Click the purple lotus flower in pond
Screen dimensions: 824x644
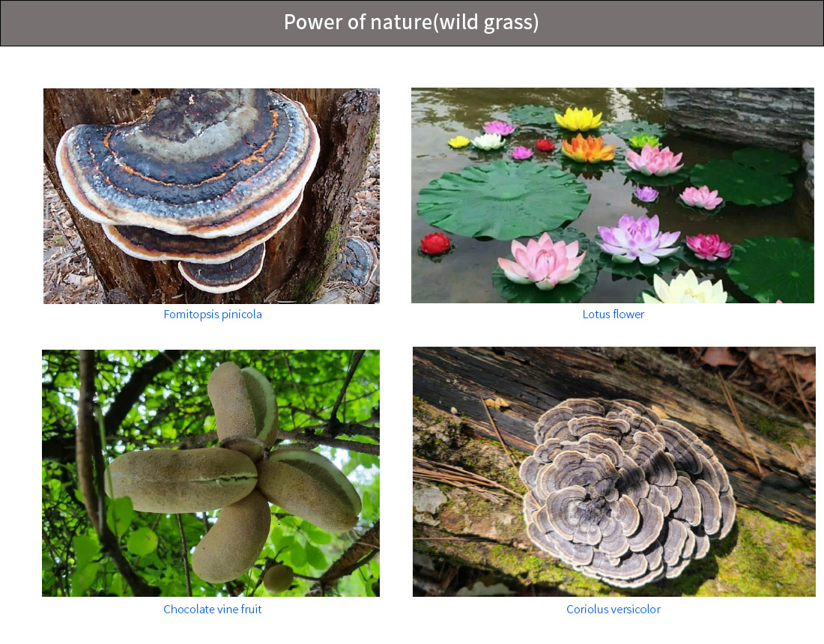637,239
